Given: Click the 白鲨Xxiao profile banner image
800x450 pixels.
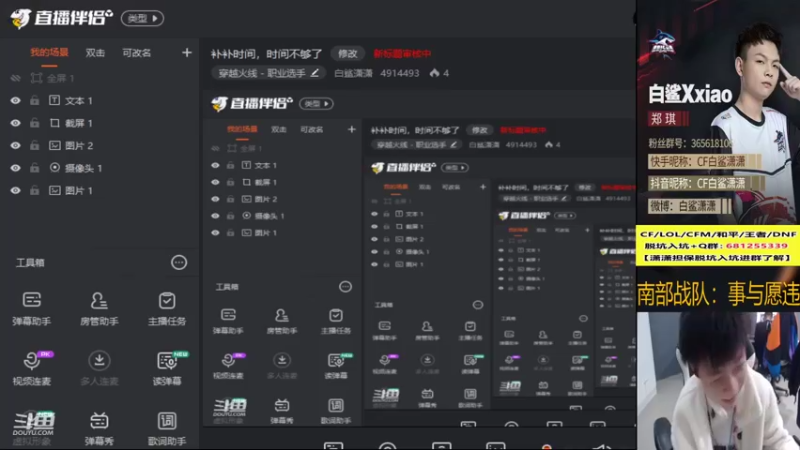Looking at the screenshot, I should coord(718,112).
